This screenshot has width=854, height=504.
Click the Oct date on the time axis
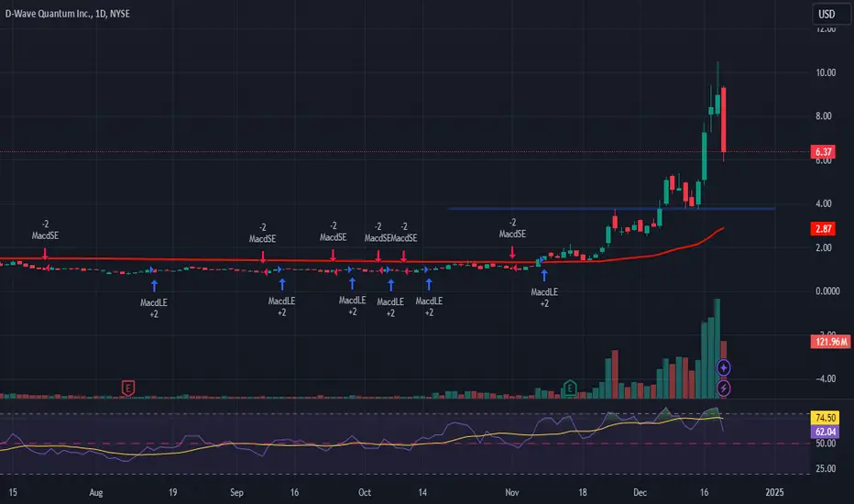365,493
